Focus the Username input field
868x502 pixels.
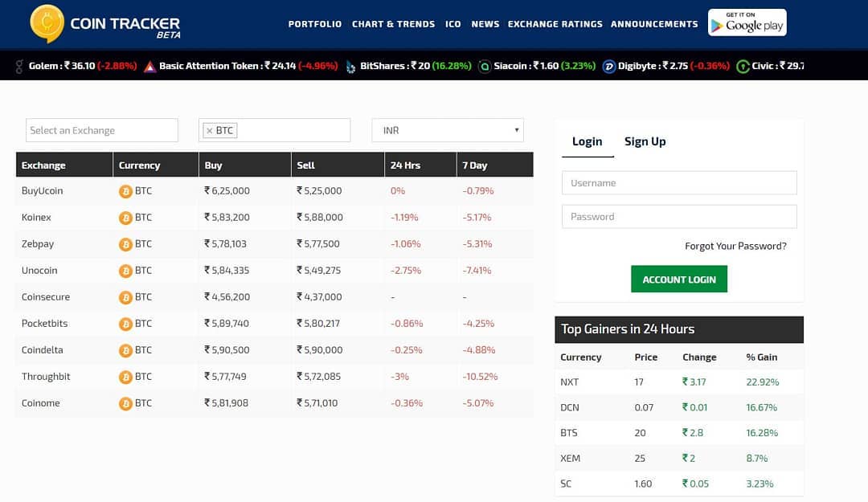(x=679, y=182)
